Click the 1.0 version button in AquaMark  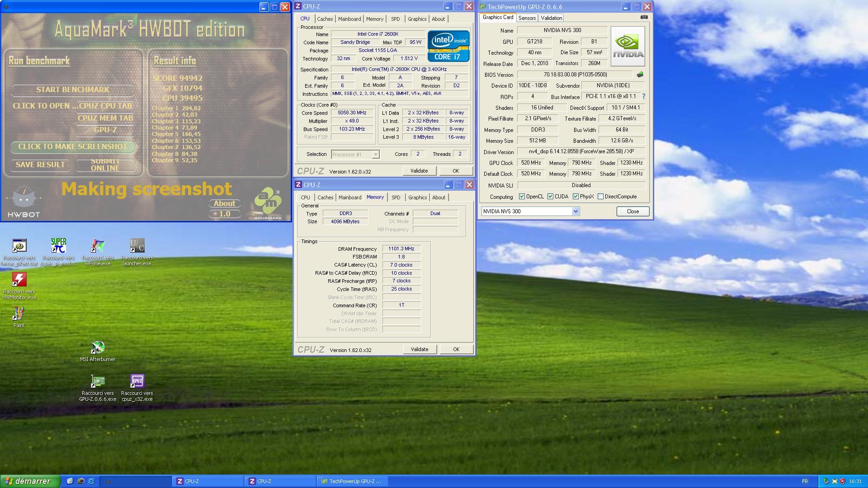coord(224,214)
